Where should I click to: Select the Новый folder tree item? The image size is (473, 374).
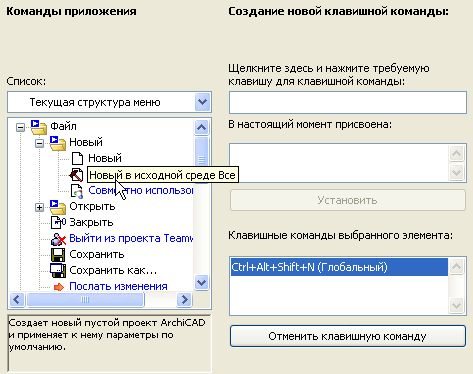pyautogui.click(x=86, y=143)
